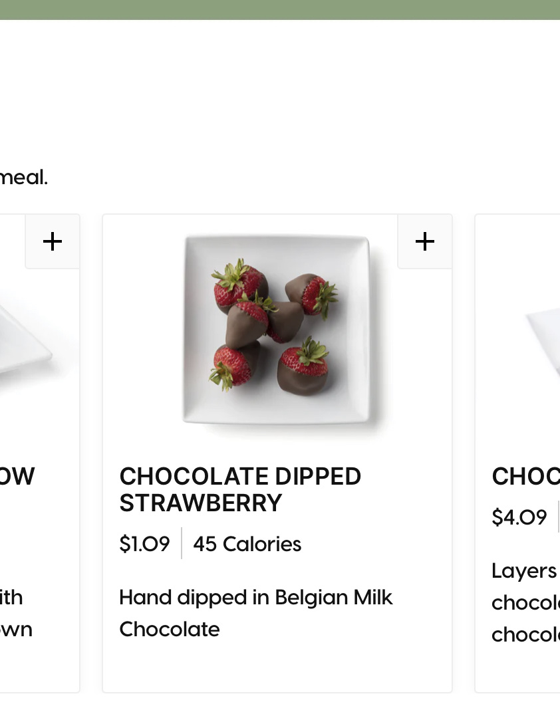Click the description starting with Layers
The image size is (560, 728).
click(525, 602)
